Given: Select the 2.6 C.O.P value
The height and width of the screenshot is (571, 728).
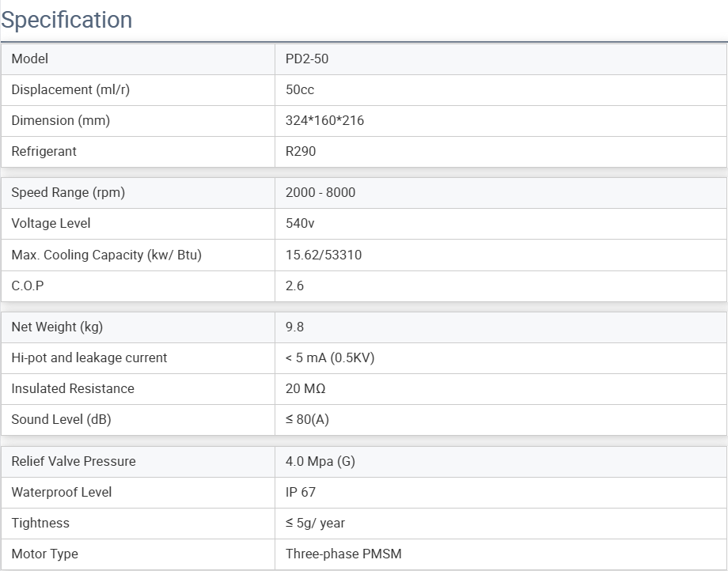Looking at the screenshot, I should click(295, 285).
